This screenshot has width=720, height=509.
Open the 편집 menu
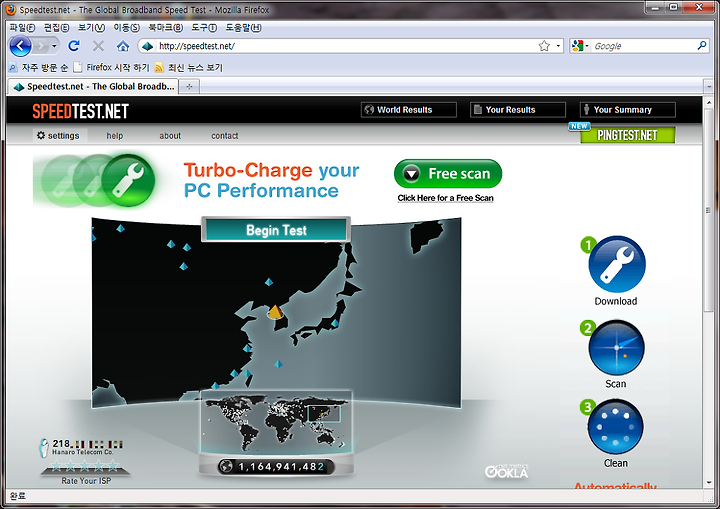coord(56,28)
